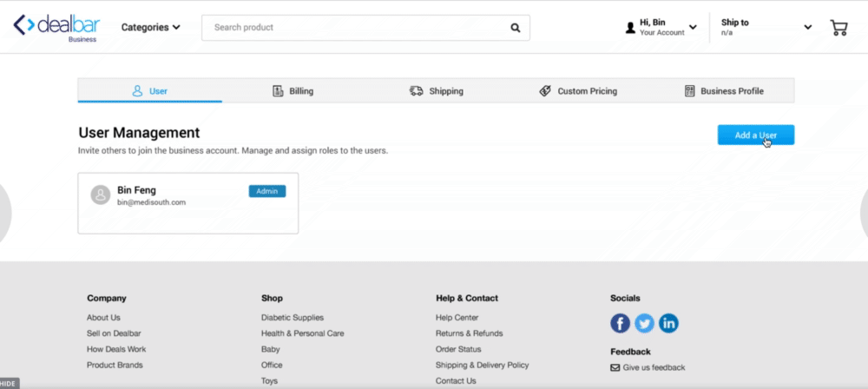This screenshot has width=868, height=389.
Task: Switch to the Billing tab
Action: (293, 91)
